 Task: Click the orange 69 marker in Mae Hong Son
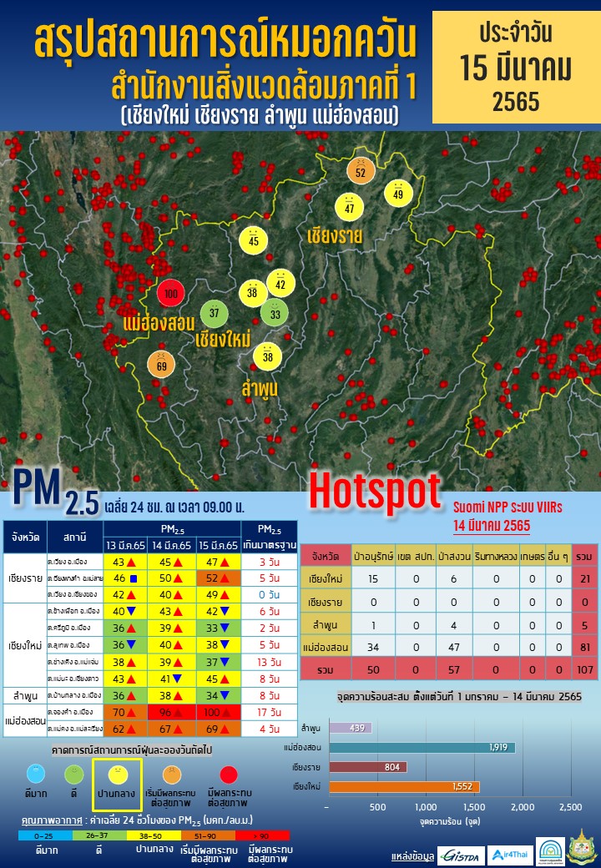[x=161, y=365]
